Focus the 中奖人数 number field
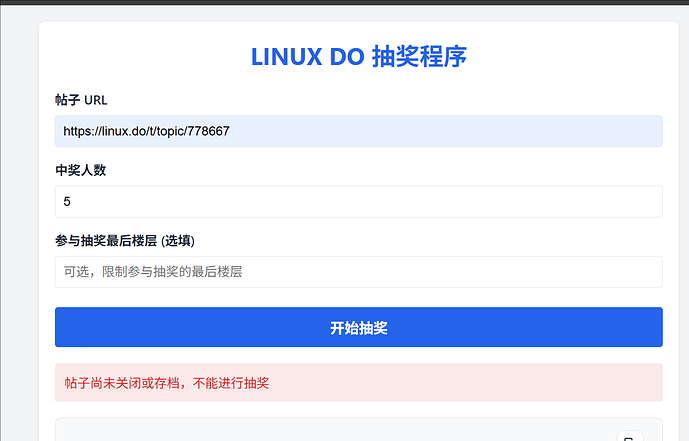Screen dimensions: 689x441 coord(359,201)
